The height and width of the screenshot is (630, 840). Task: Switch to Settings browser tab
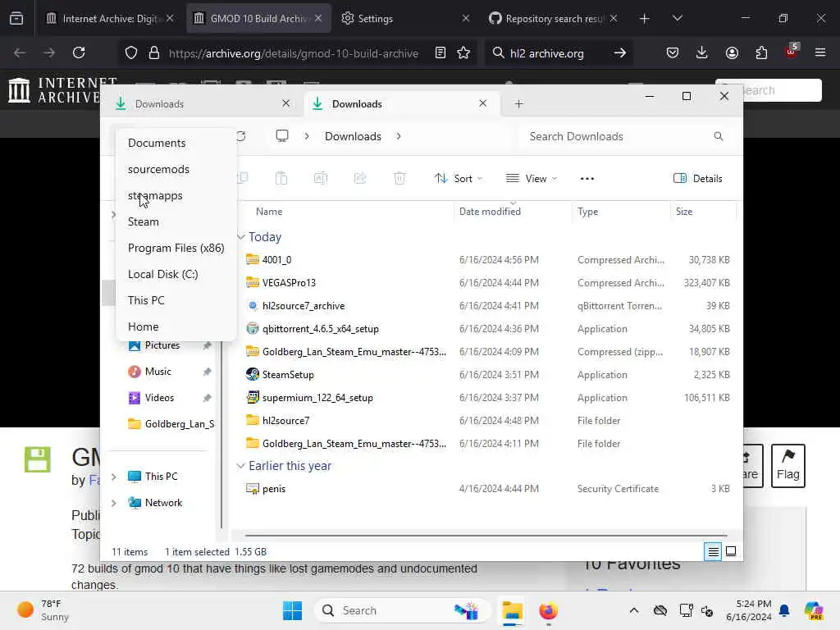pyautogui.click(x=405, y=19)
